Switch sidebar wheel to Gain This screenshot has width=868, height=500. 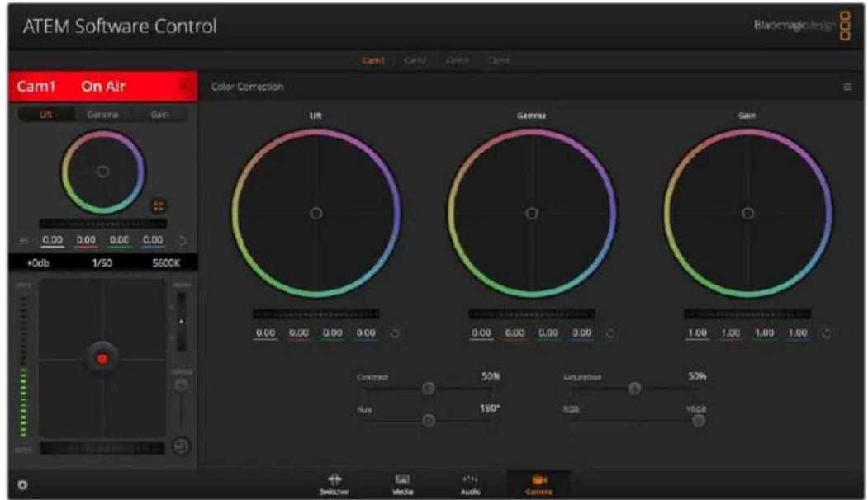click(x=159, y=115)
